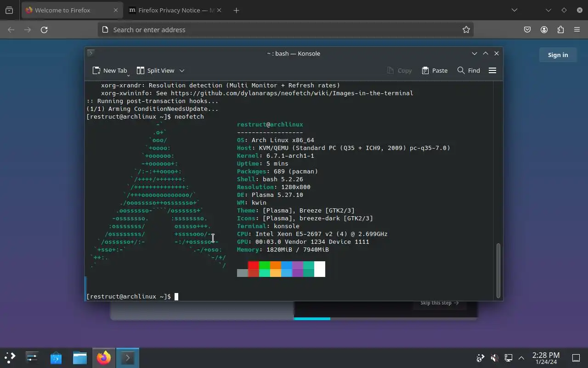Click the 'CPU: Intel Xeon E5-2697 v2' line

point(312,234)
